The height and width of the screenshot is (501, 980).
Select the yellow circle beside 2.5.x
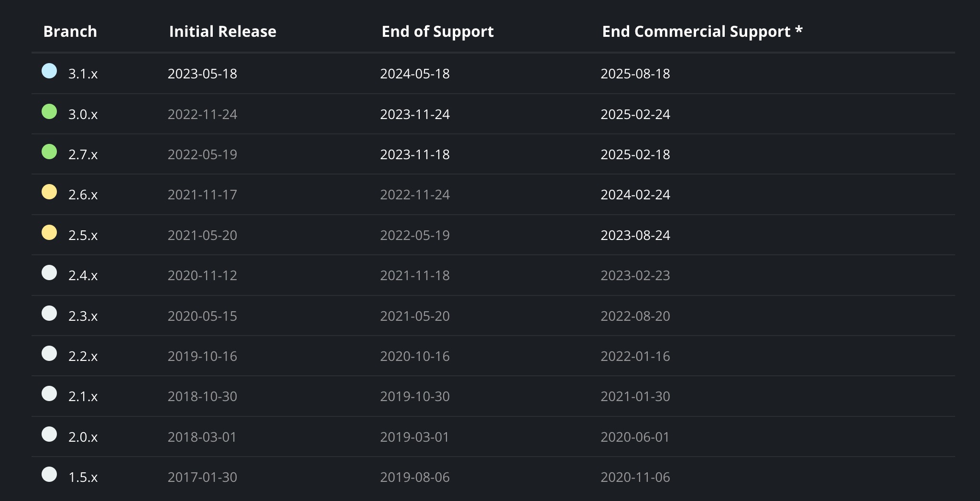[49, 232]
